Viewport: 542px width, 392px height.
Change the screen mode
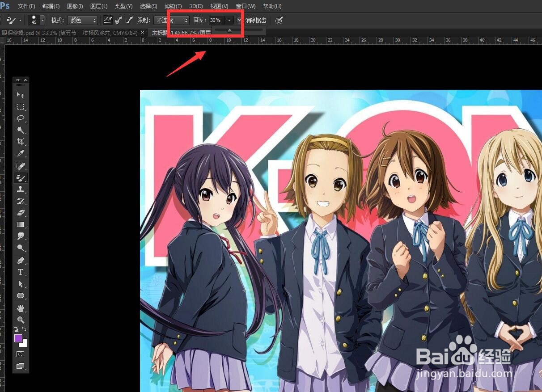21,366
